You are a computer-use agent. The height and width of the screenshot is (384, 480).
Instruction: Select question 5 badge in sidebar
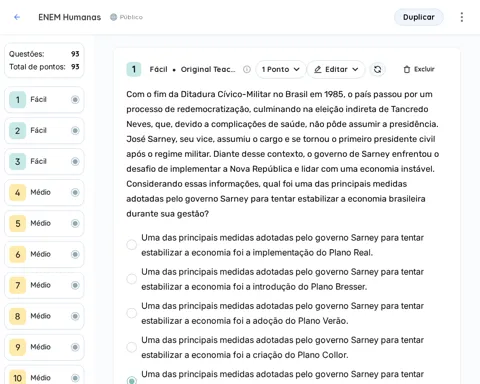(17, 223)
